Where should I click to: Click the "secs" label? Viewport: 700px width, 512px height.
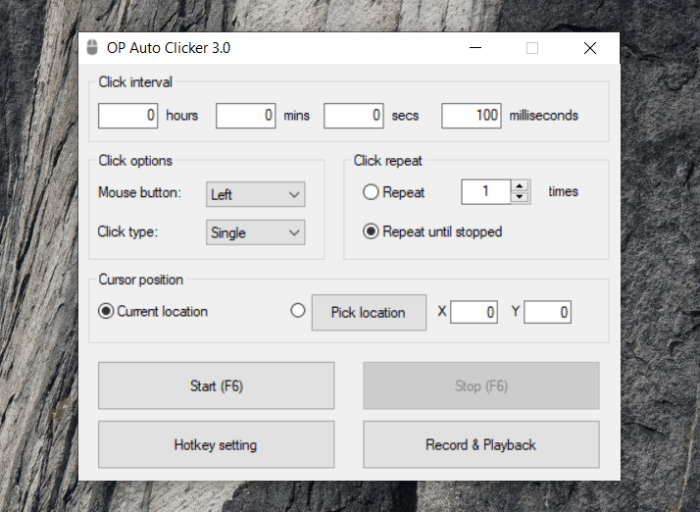405,116
